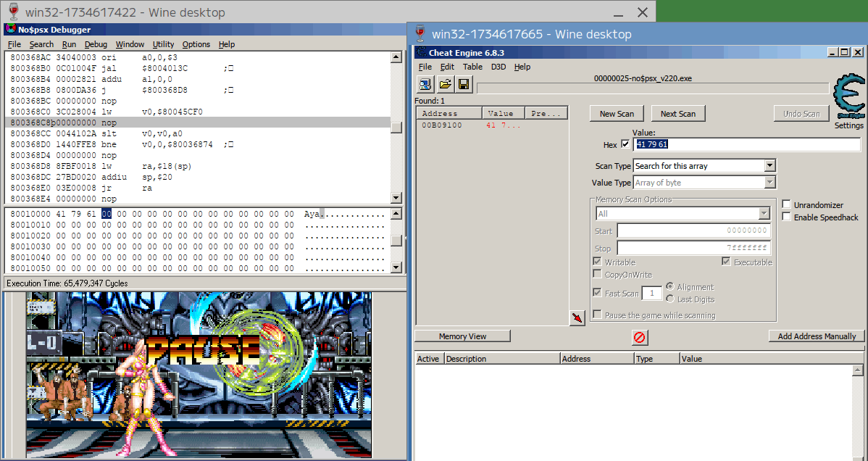Image resolution: width=868 pixels, height=461 pixels.
Task: Select the Last Digits radio button
Action: (x=669, y=299)
